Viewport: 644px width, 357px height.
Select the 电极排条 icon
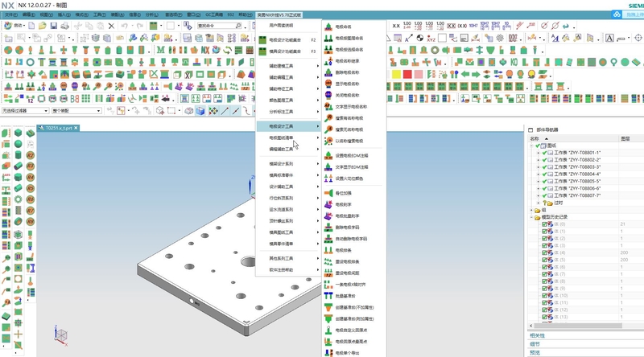click(x=328, y=250)
